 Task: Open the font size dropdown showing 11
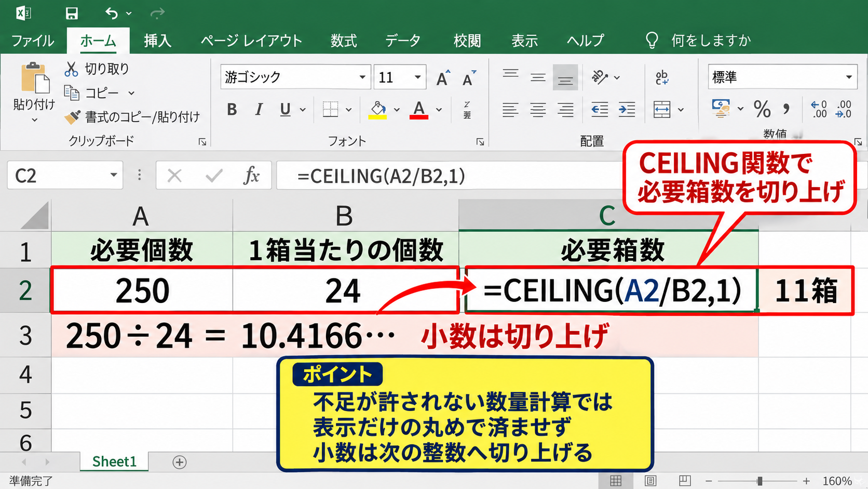tap(417, 77)
